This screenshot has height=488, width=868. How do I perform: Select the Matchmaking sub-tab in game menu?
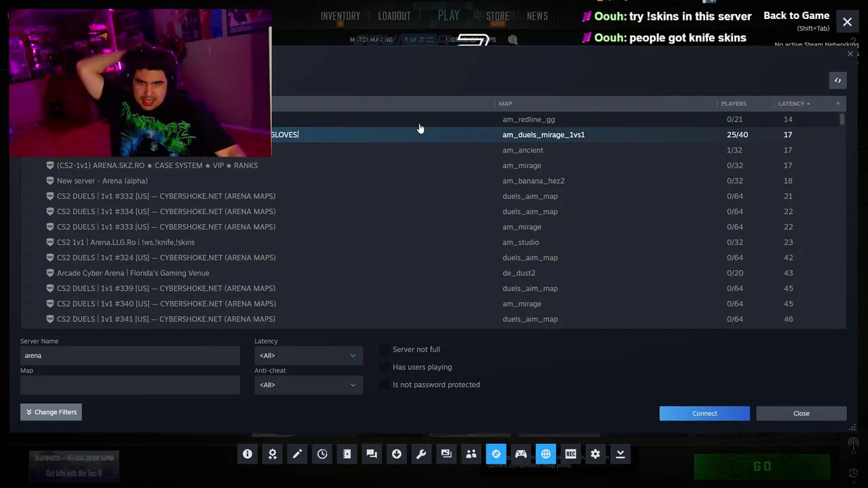tap(371, 40)
